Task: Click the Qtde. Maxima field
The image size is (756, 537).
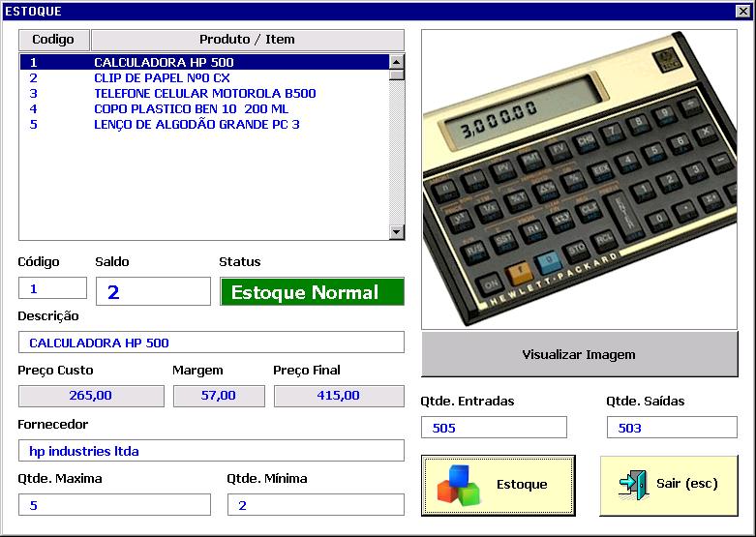Action: click(x=115, y=505)
